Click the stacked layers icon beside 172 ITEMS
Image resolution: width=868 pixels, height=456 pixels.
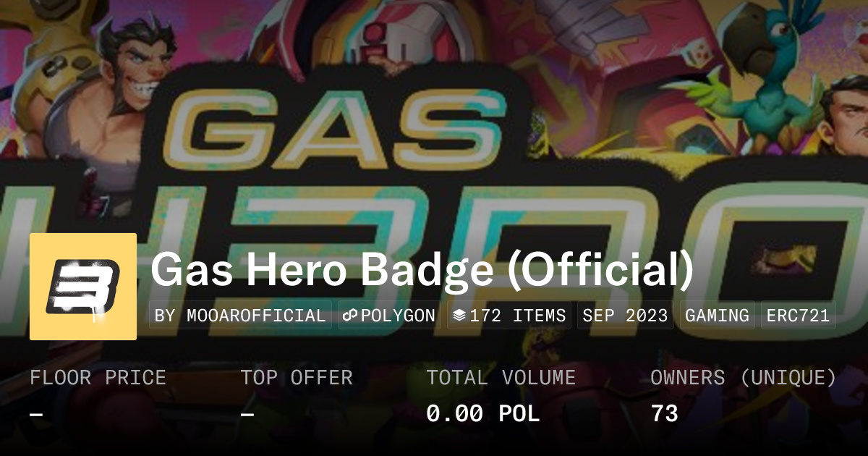[x=459, y=316]
